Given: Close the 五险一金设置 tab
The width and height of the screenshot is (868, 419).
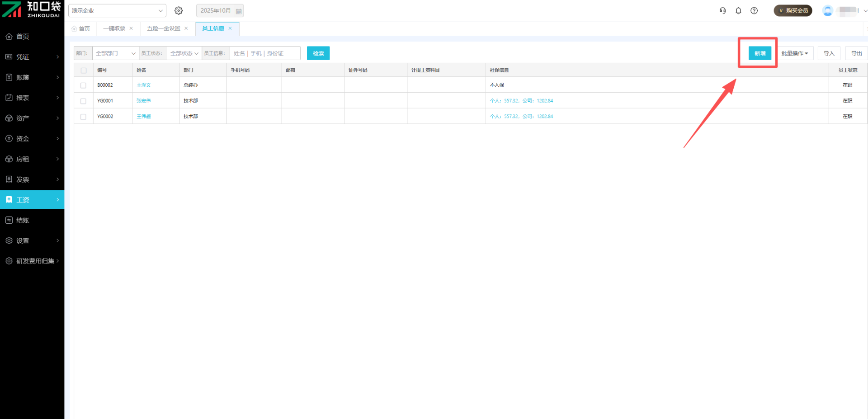Looking at the screenshot, I should tap(186, 28).
